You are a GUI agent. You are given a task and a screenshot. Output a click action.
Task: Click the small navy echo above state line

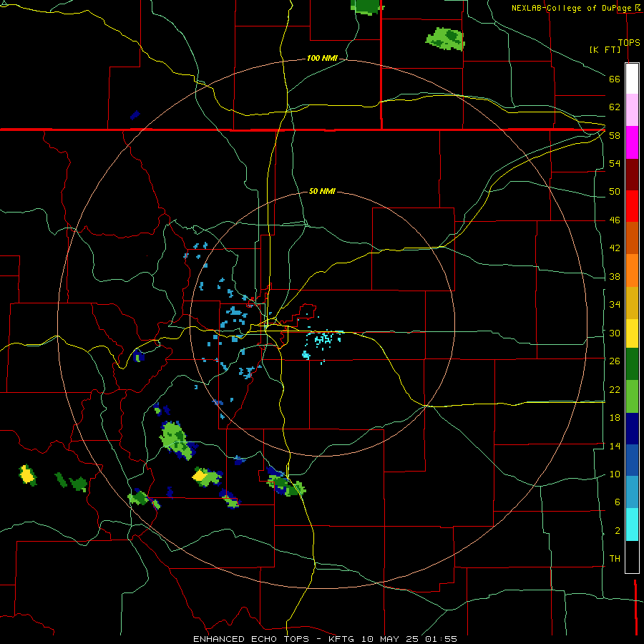tap(135, 114)
